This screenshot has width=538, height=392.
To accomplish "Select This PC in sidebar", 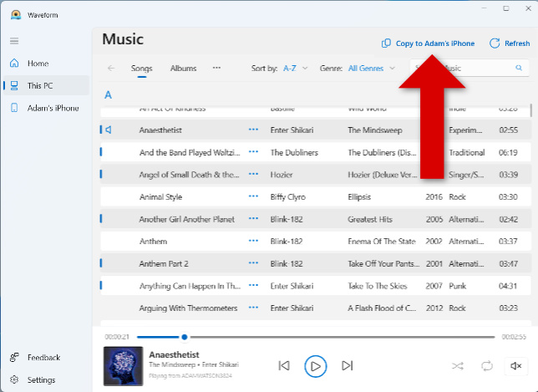I will (46, 85).
